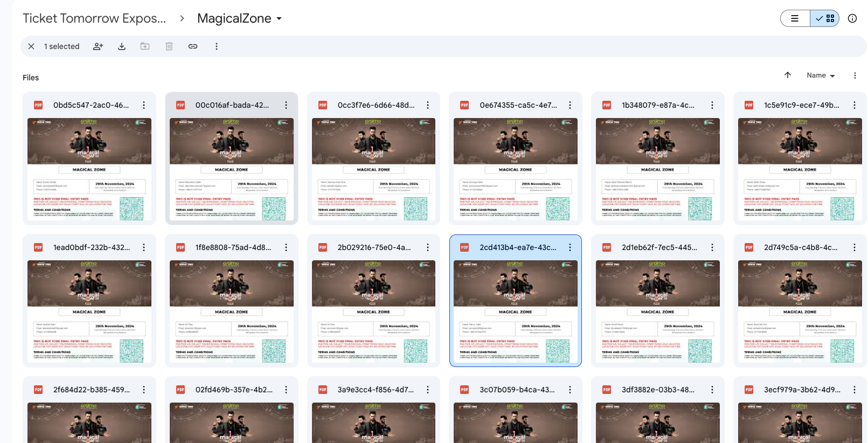This screenshot has width=868, height=443.
Task: Open more actions for 1f8e8808-75ad-4d8... file
Action: click(286, 247)
